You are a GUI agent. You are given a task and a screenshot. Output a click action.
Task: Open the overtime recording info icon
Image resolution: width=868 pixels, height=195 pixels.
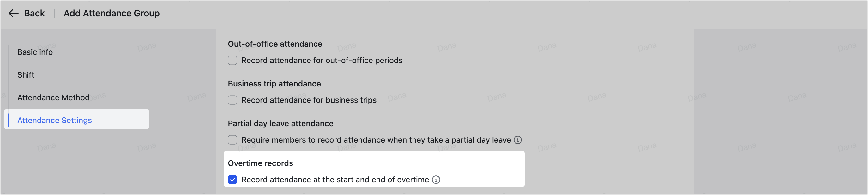click(x=436, y=180)
